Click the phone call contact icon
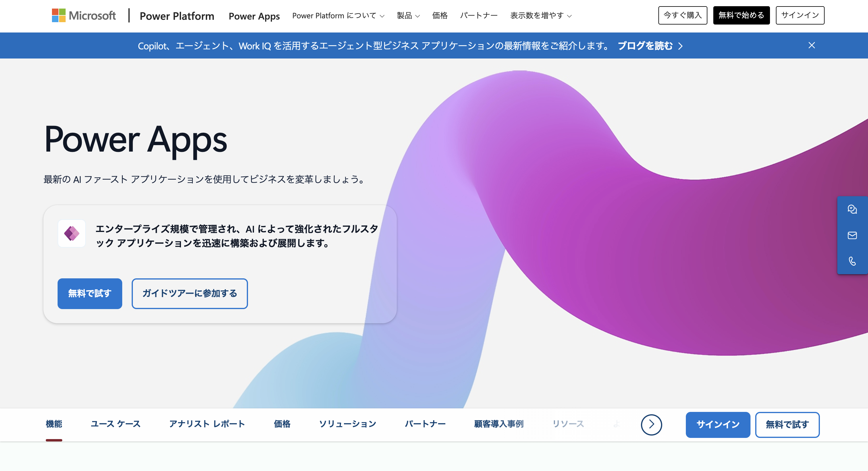The height and width of the screenshot is (471, 868). click(852, 261)
